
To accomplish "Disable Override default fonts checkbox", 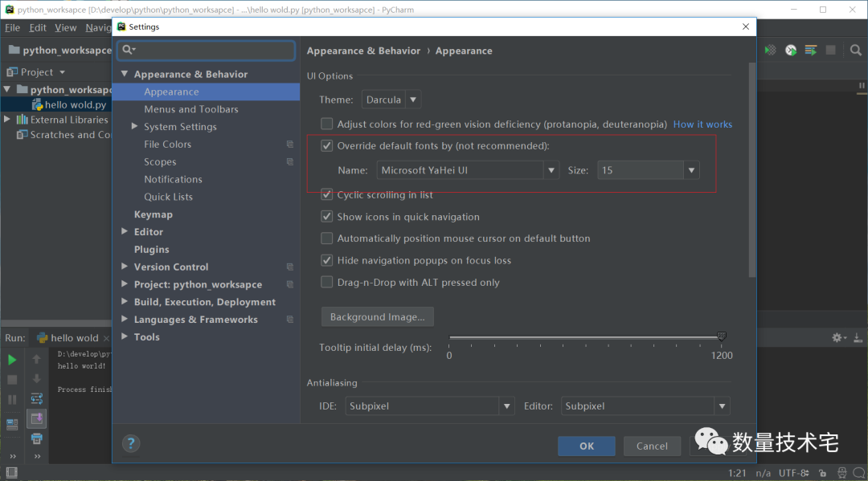I will pyautogui.click(x=327, y=146).
